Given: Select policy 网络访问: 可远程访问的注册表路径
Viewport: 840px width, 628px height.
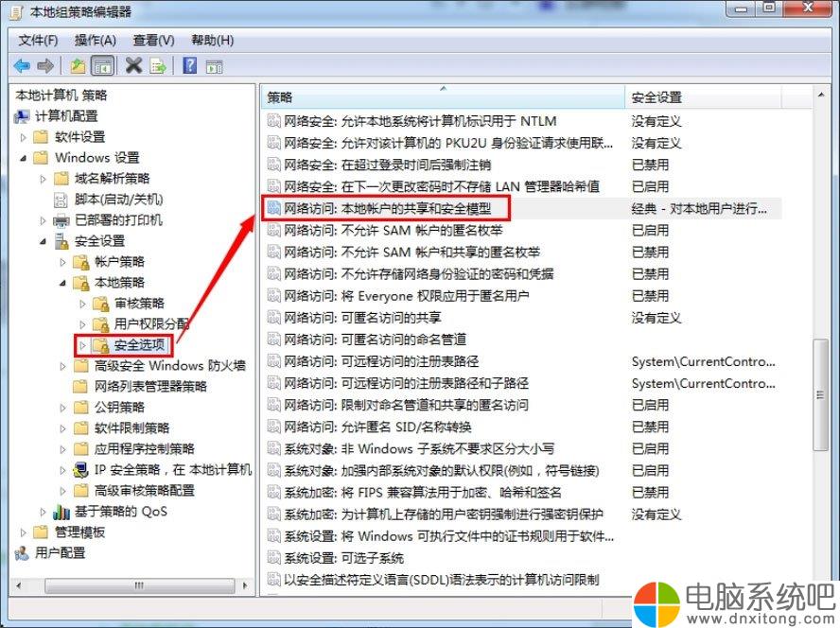Looking at the screenshot, I should [x=381, y=361].
